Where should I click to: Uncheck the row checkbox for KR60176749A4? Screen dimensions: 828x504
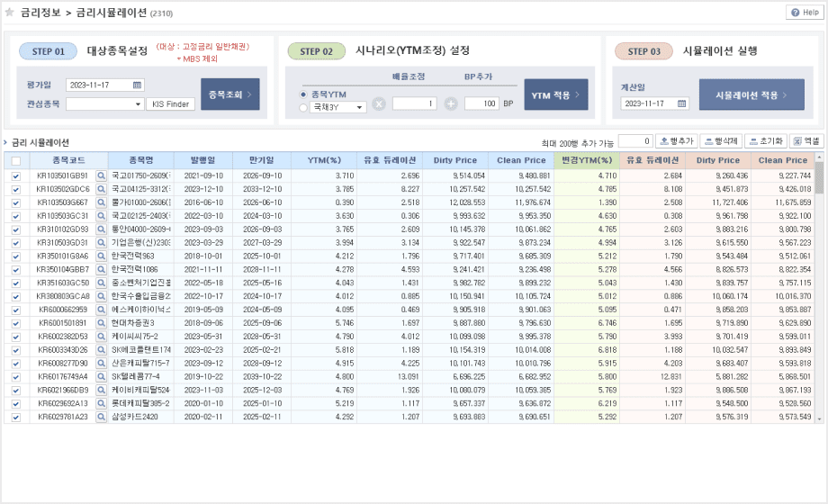[16, 377]
